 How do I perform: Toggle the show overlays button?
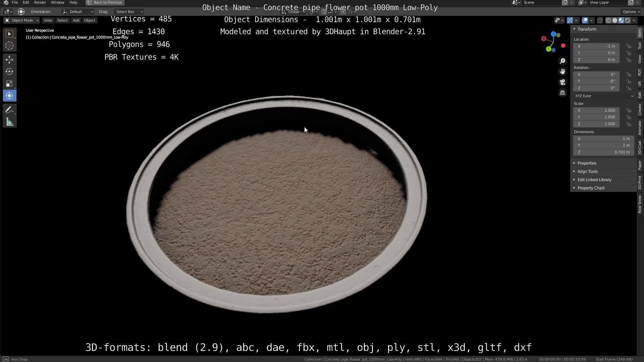[585, 20]
